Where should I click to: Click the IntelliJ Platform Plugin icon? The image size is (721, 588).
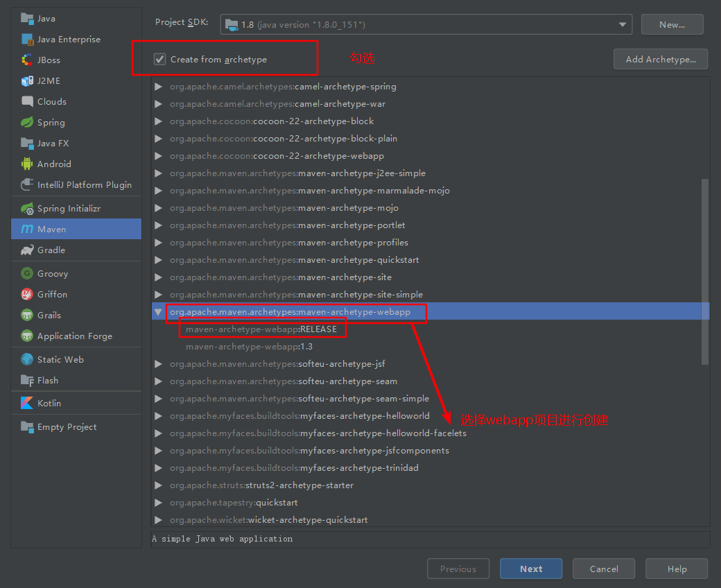[x=27, y=185]
